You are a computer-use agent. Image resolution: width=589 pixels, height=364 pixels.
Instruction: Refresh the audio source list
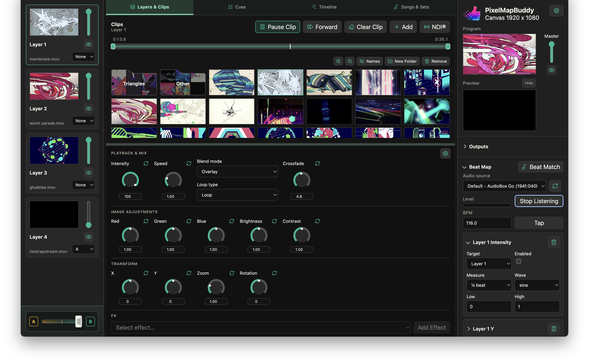coord(555,186)
